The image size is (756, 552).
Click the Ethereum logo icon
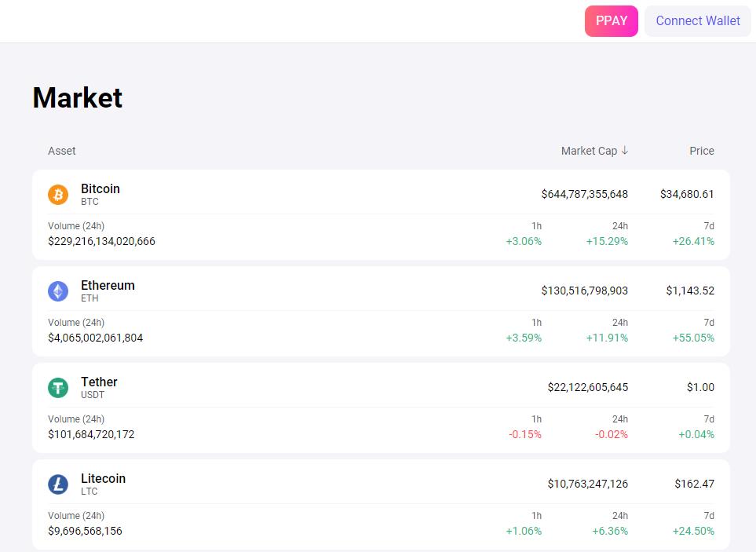pos(57,291)
